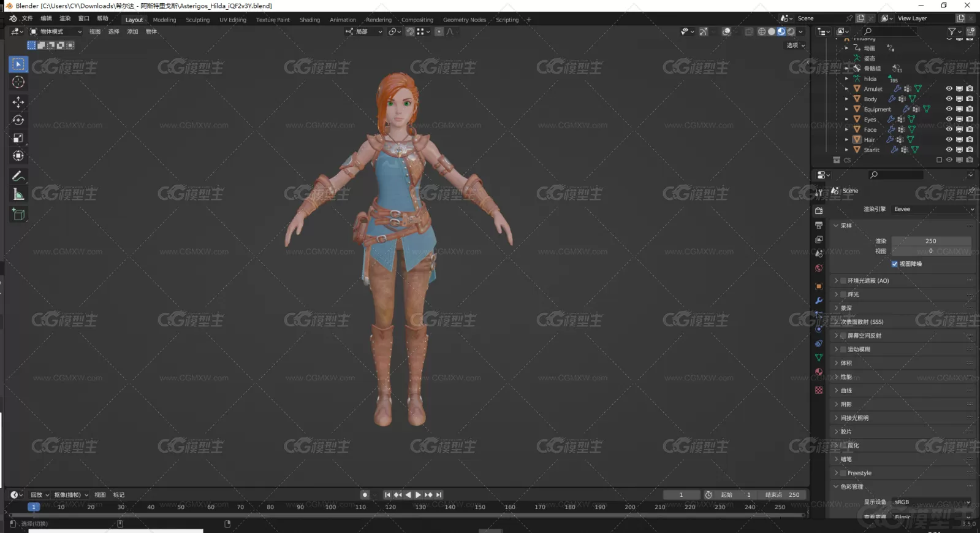The width and height of the screenshot is (980, 533).
Task: Open the World properties tab
Action: (x=819, y=268)
